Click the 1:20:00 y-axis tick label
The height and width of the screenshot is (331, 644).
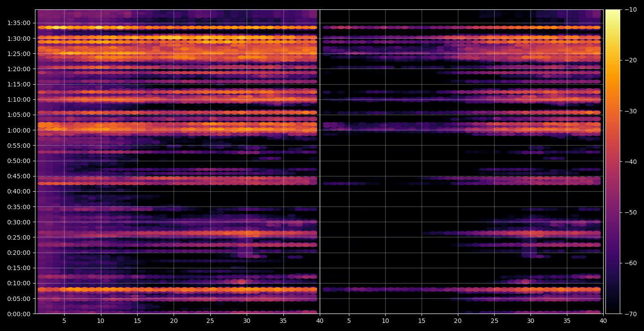pos(20,69)
